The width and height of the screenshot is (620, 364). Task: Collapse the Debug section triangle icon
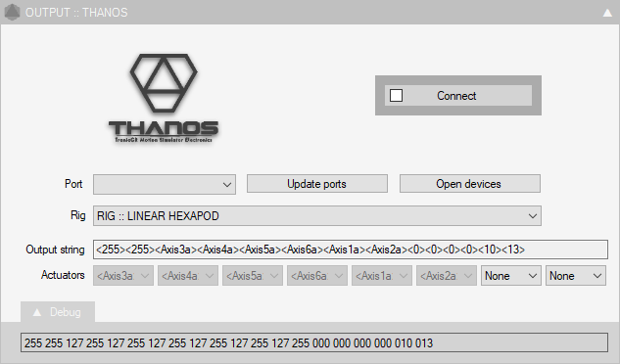[x=37, y=312]
